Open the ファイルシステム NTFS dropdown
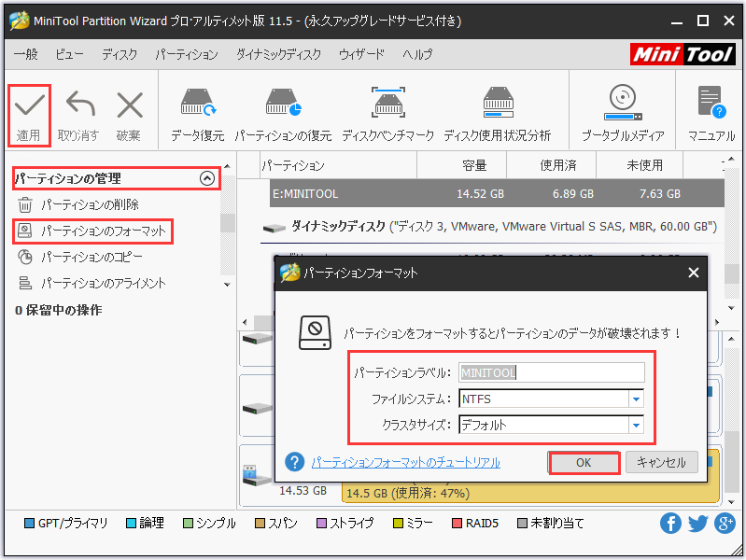Viewport: 746px width, 560px height. coord(636,399)
